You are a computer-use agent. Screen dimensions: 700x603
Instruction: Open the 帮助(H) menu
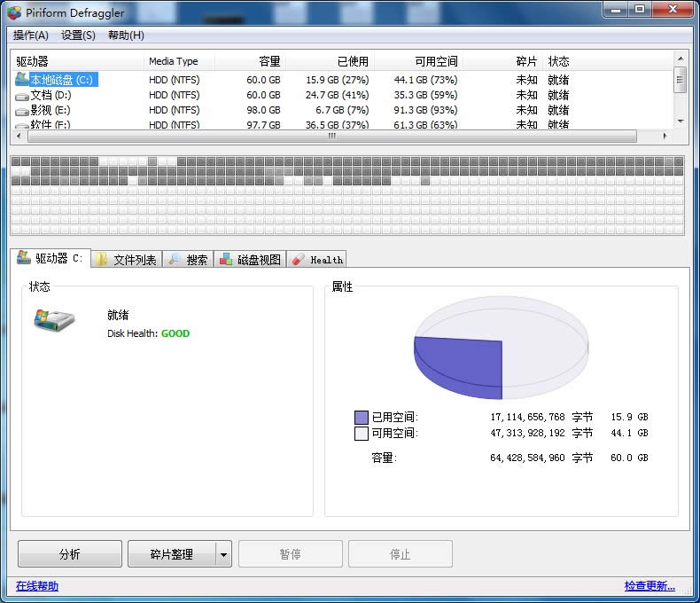[126, 35]
